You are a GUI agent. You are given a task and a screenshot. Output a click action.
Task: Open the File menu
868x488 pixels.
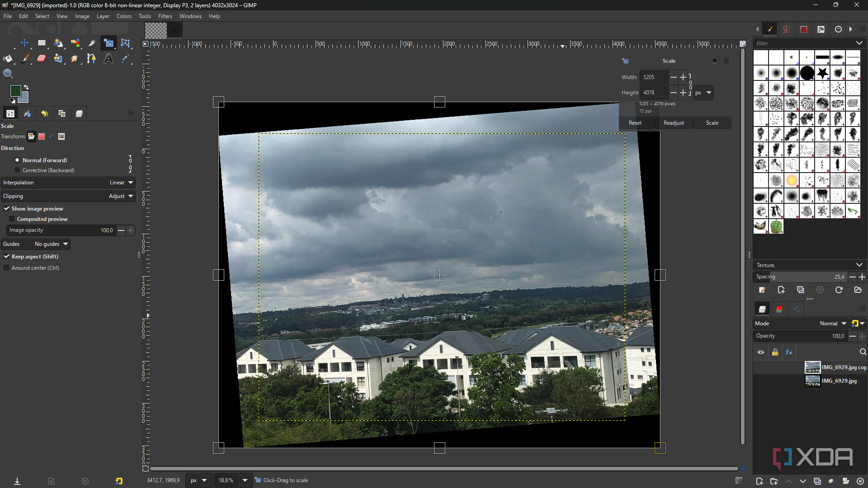click(8, 16)
